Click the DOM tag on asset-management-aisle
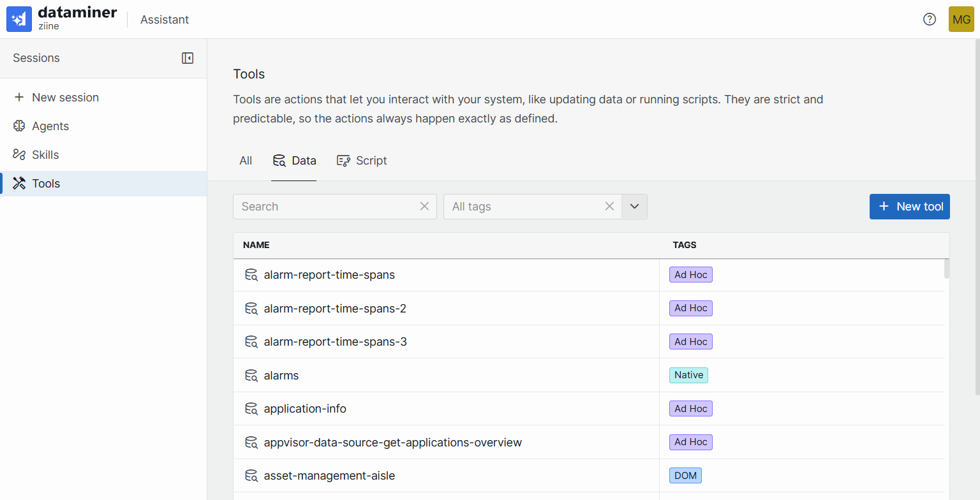980x500 pixels. [685, 476]
